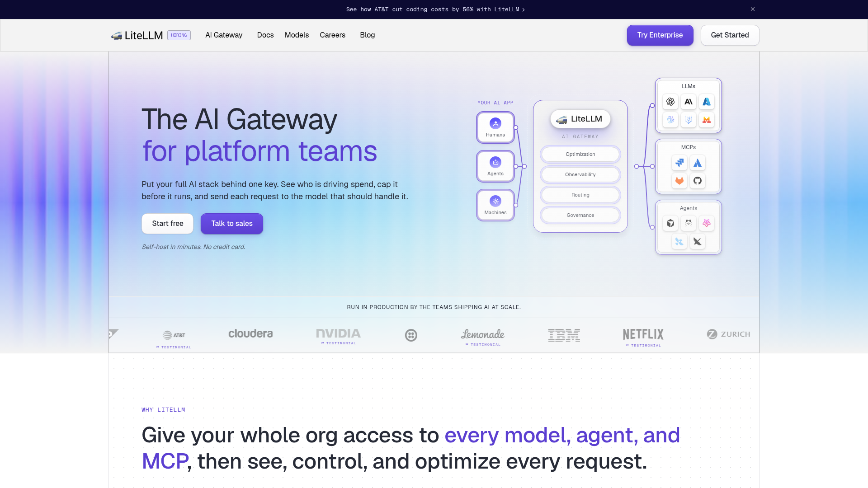This screenshot has width=868, height=488.
Task: Click the AT&T logo in customer strip
Action: 174,335
